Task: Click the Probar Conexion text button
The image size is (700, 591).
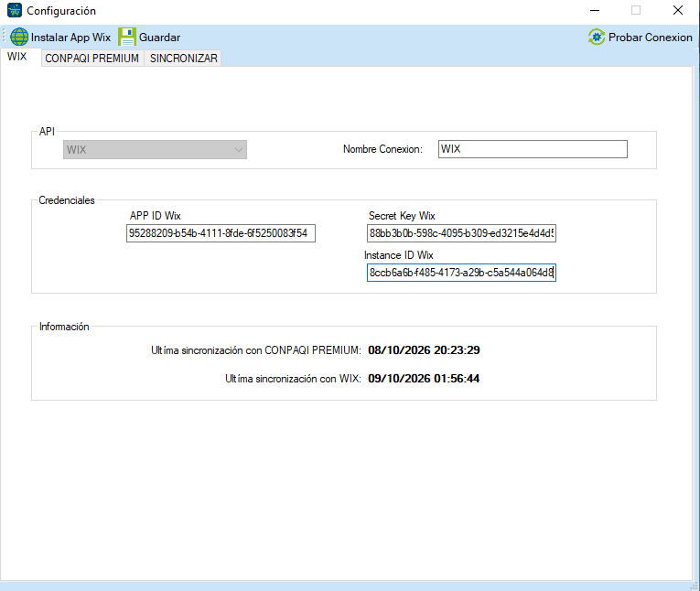Action: click(650, 38)
